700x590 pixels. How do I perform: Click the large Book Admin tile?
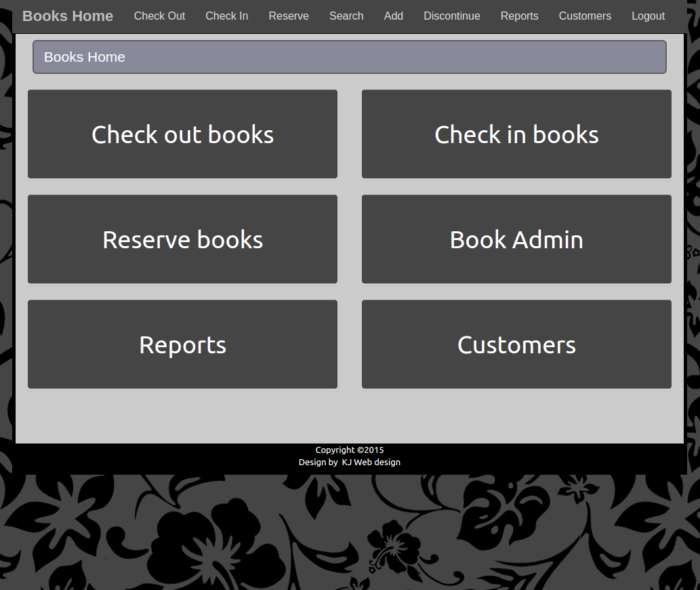click(516, 239)
